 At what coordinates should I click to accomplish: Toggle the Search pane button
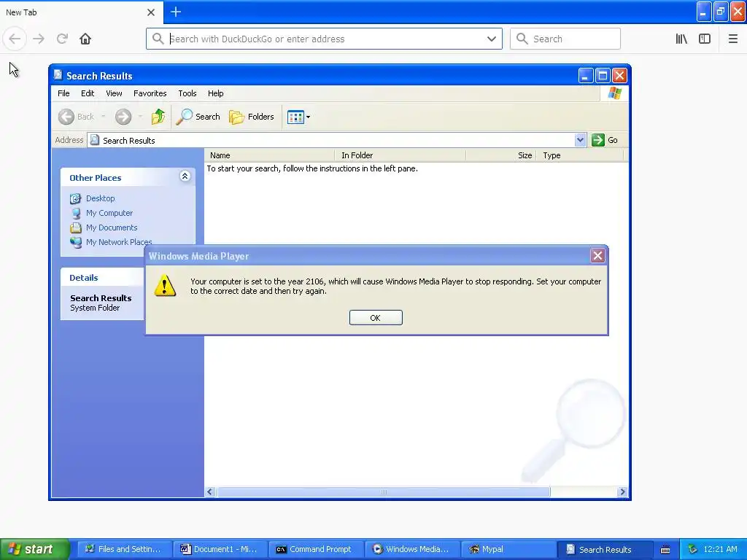(198, 117)
